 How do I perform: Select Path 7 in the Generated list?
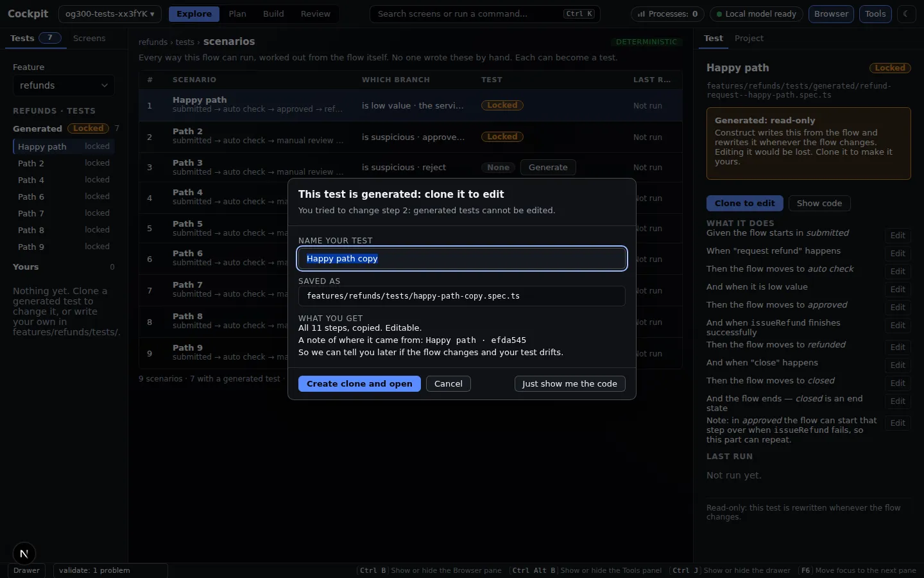tap(64, 213)
